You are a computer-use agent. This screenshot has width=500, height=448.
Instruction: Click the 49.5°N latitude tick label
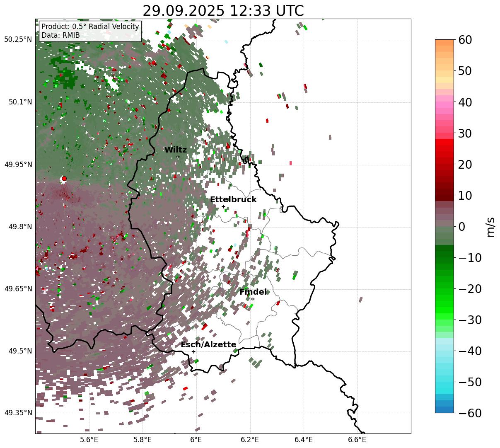20,351
